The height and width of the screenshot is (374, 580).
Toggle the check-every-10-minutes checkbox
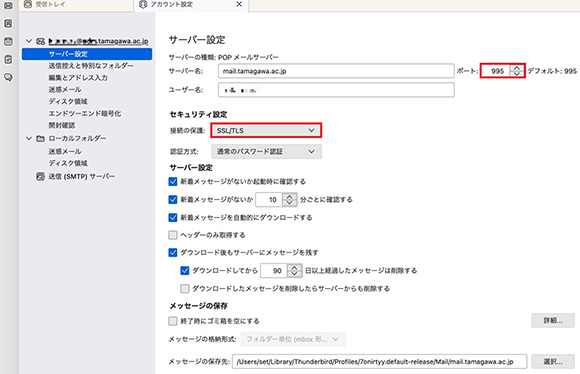(x=173, y=200)
